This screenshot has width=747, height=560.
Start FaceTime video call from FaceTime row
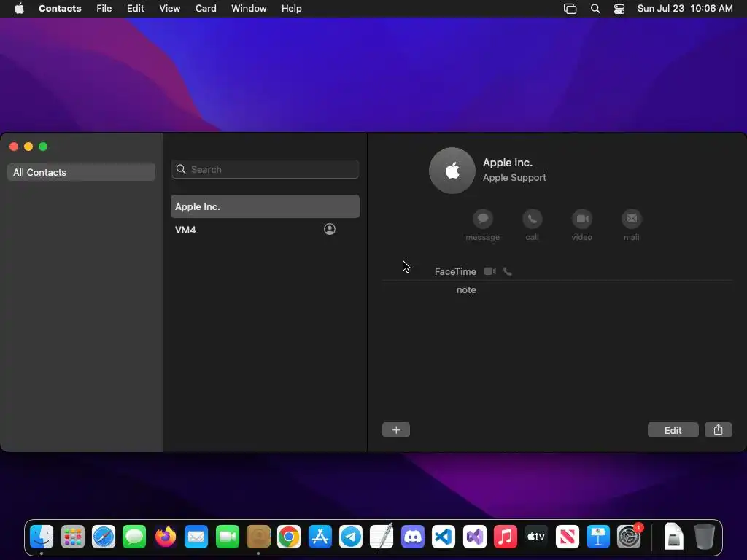pos(489,271)
